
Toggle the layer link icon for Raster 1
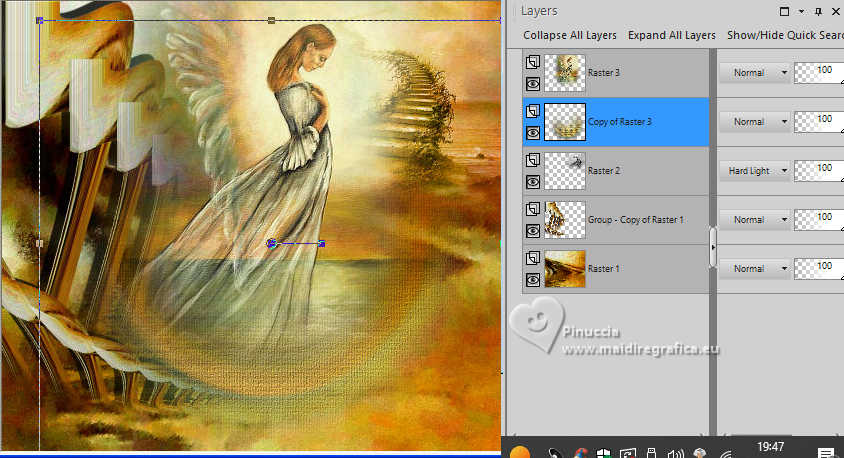coord(533,258)
